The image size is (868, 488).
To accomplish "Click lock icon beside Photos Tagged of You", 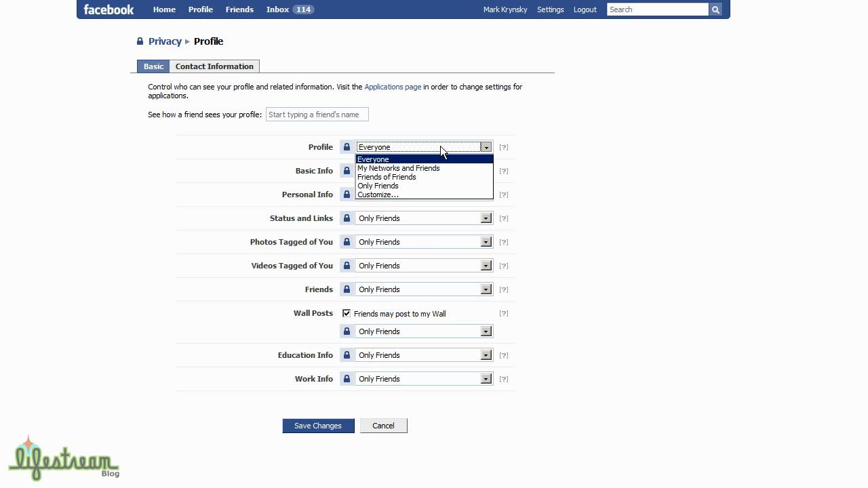I will 347,242.
